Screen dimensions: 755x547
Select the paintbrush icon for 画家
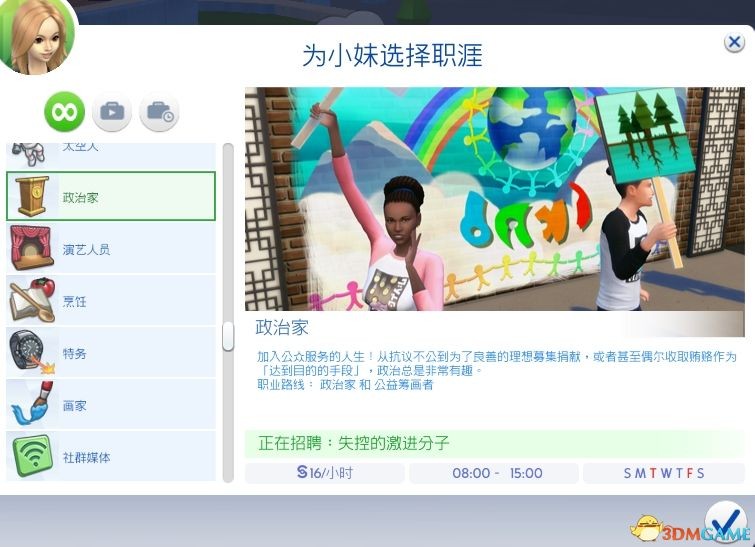click(31, 404)
